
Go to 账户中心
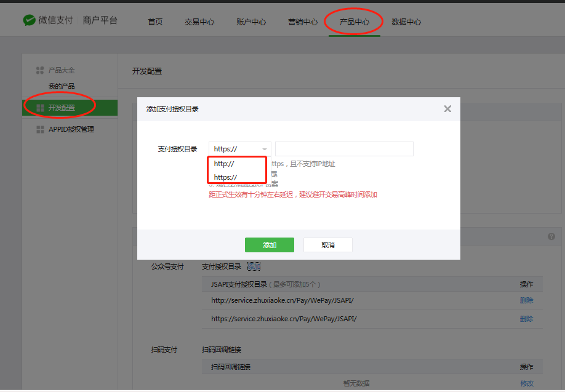tap(250, 21)
